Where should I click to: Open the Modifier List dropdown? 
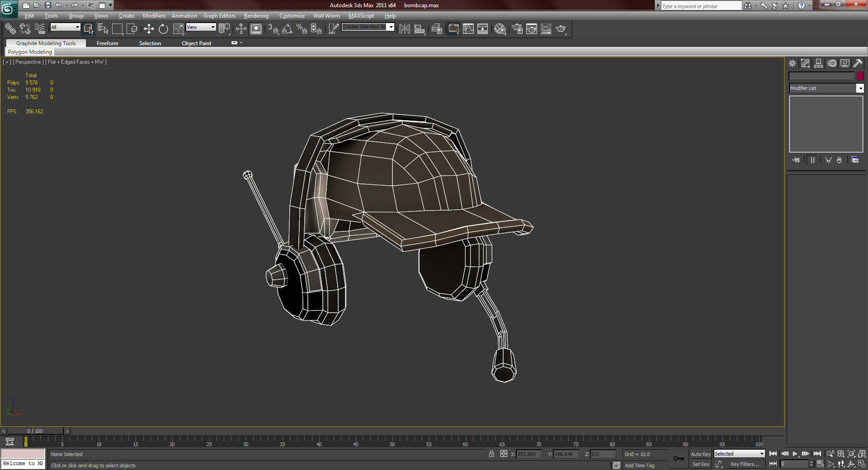pyautogui.click(x=860, y=89)
